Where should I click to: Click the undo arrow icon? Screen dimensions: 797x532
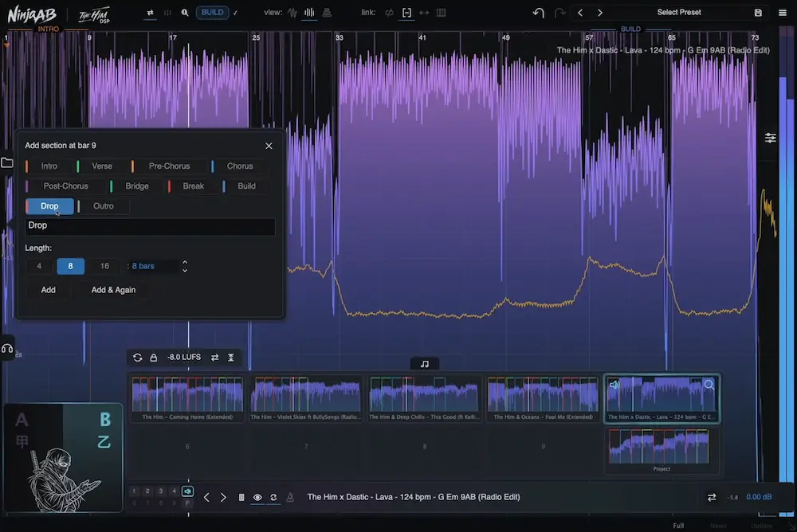[539, 13]
